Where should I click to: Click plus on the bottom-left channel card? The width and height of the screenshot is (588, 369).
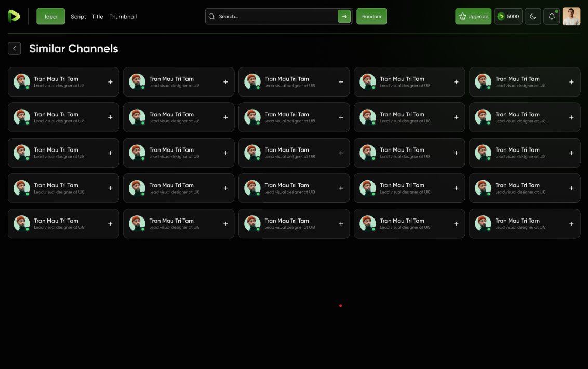tap(110, 224)
